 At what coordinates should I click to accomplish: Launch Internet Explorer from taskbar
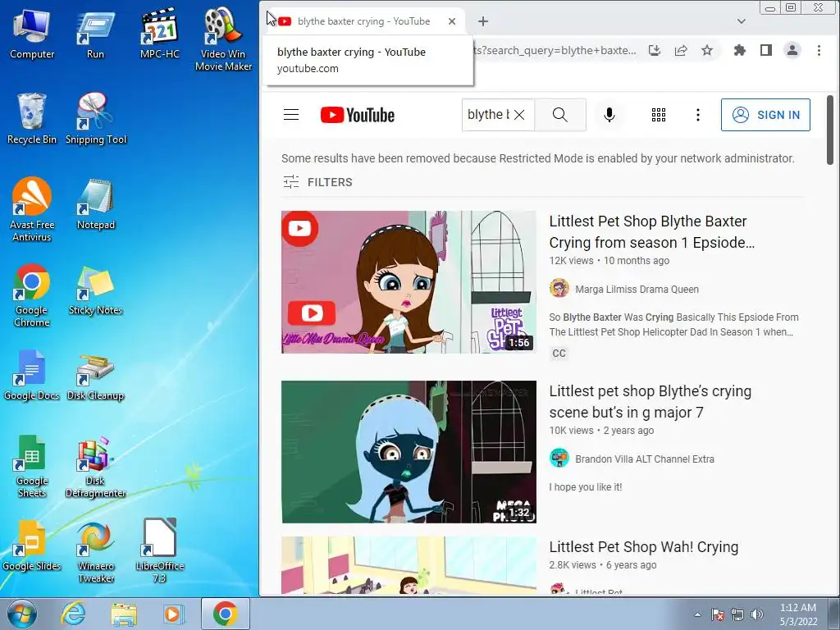[73, 614]
